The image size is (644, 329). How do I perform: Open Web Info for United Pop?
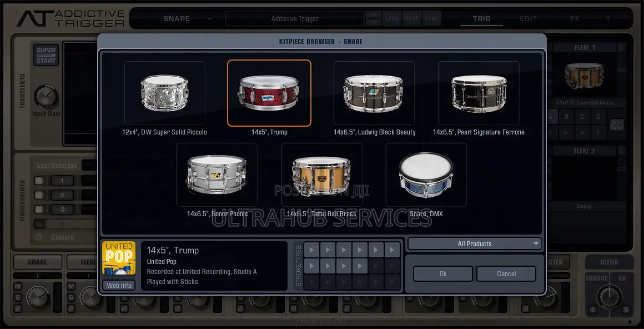click(x=119, y=286)
